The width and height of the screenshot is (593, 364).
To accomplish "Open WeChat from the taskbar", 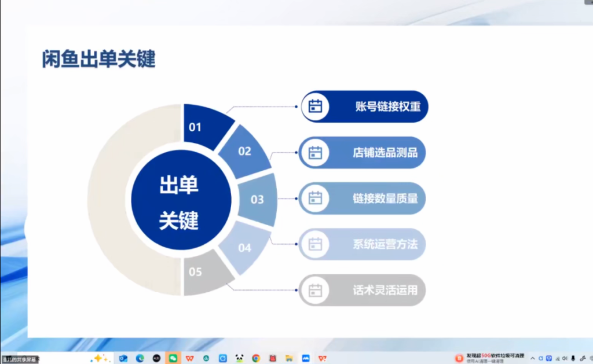I will tap(173, 358).
